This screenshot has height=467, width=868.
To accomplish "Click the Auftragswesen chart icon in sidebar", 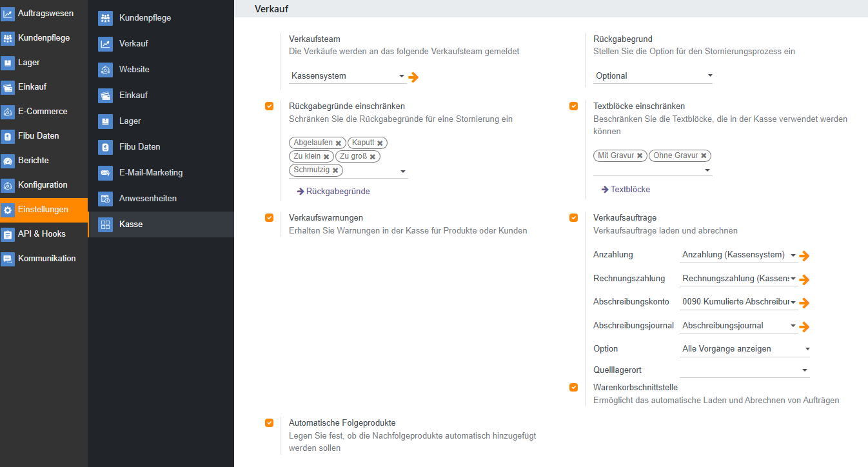I will pyautogui.click(x=8, y=14).
